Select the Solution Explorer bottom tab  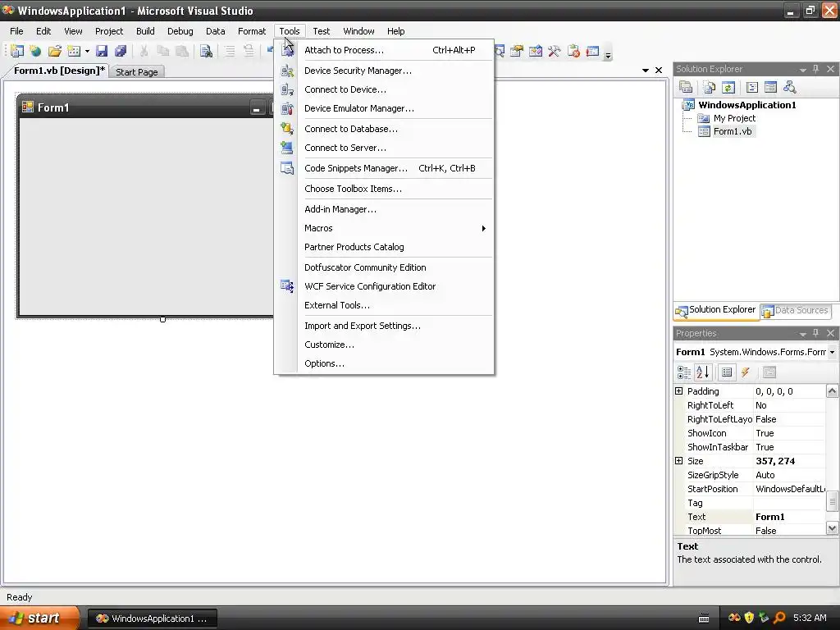click(x=715, y=310)
